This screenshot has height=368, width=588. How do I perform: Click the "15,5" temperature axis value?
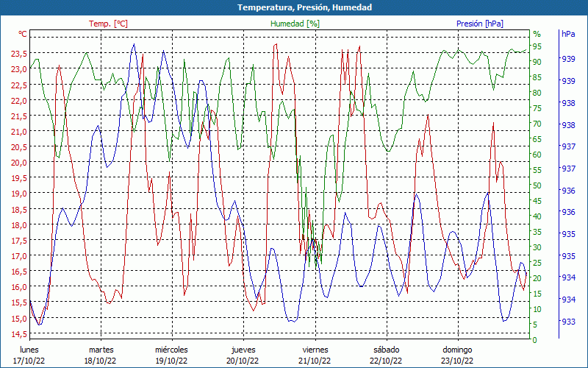tap(19, 302)
